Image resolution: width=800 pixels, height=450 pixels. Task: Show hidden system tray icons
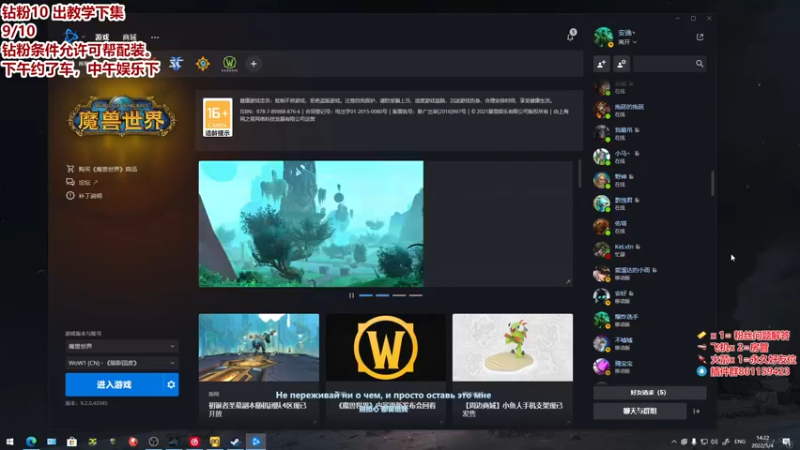674,442
